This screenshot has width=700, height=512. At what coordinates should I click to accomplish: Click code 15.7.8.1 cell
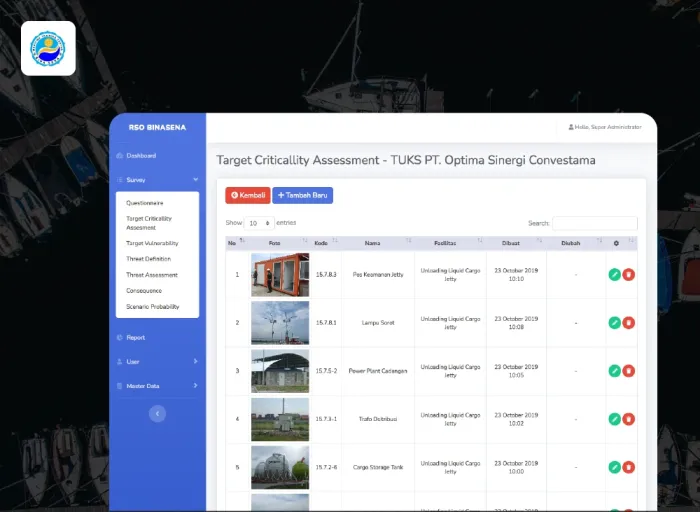[x=326, y=323]
